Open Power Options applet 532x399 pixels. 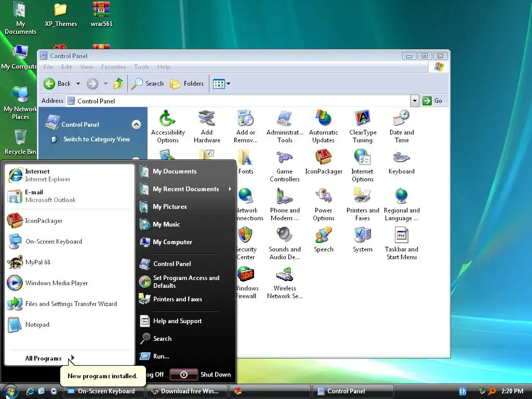[323, 205]
